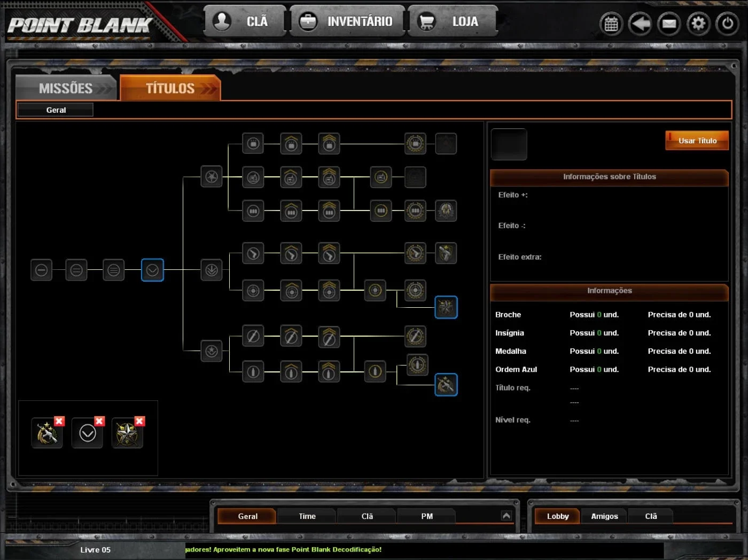The image size is (748, 560).
Task: Open the Amigos friends tab
Action: (x=604, y=516)
